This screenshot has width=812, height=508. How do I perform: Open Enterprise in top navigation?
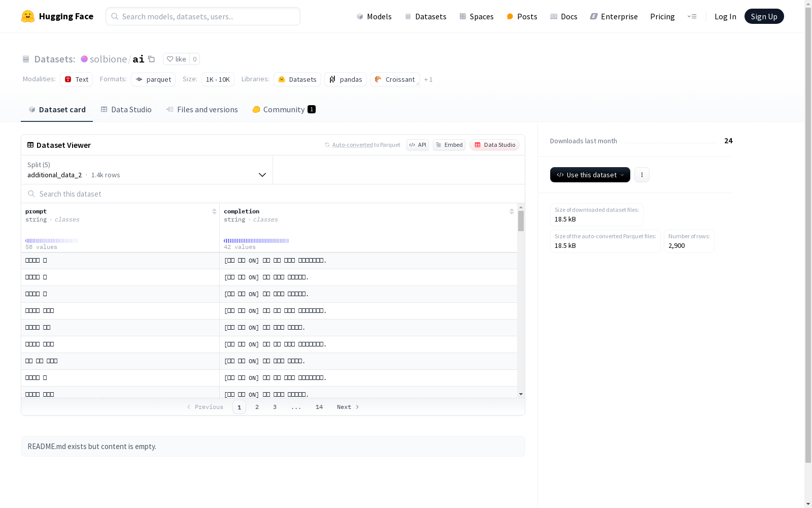[614, 16]
